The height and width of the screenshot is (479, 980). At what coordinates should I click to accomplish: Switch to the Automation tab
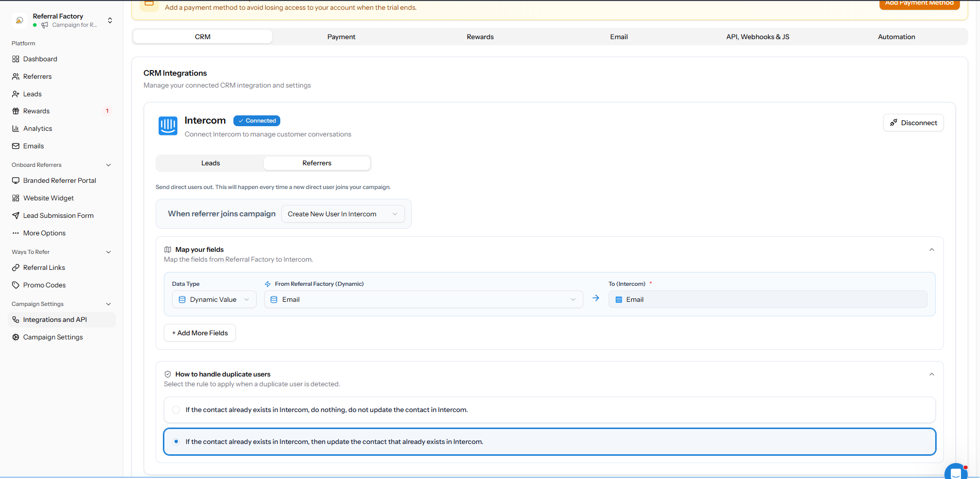[x=897, y=37]
